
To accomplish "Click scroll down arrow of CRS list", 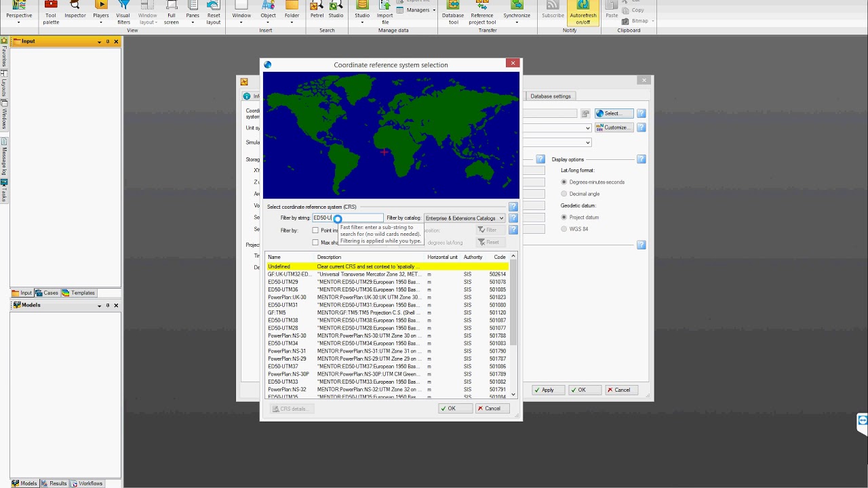I will click(x=513, y=394).
